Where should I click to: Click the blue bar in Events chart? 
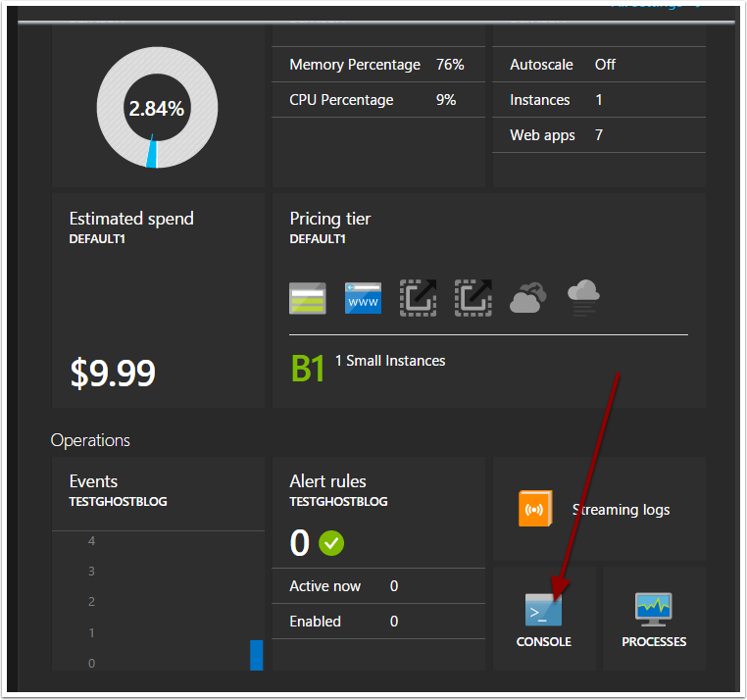click(x=256, y=655)
